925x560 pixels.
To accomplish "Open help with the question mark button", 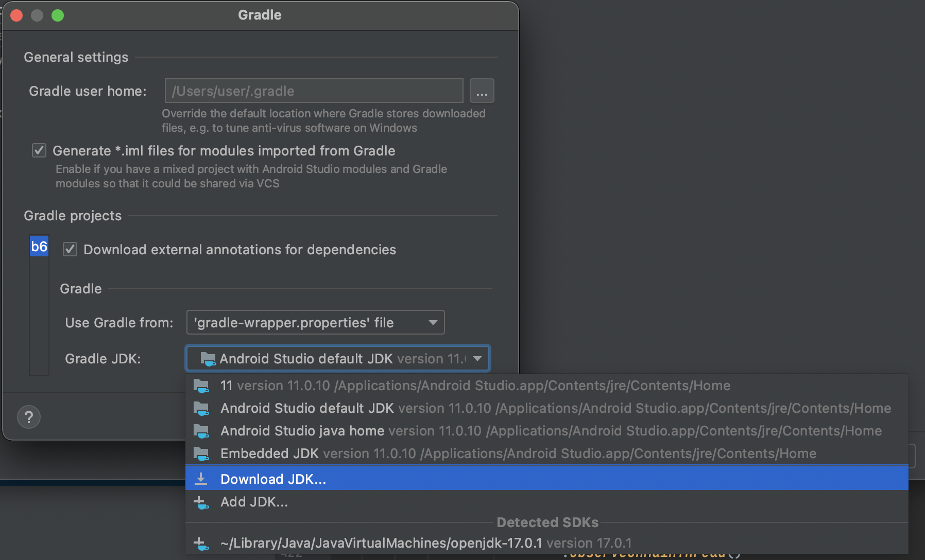I will (29, 417).
